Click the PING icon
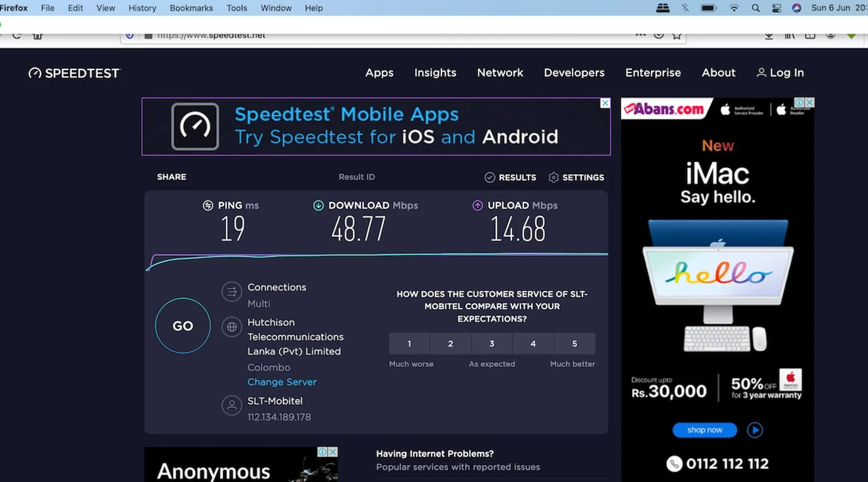Screen dimensions: 868x482 pyautogui.click(x=208, y=205)
